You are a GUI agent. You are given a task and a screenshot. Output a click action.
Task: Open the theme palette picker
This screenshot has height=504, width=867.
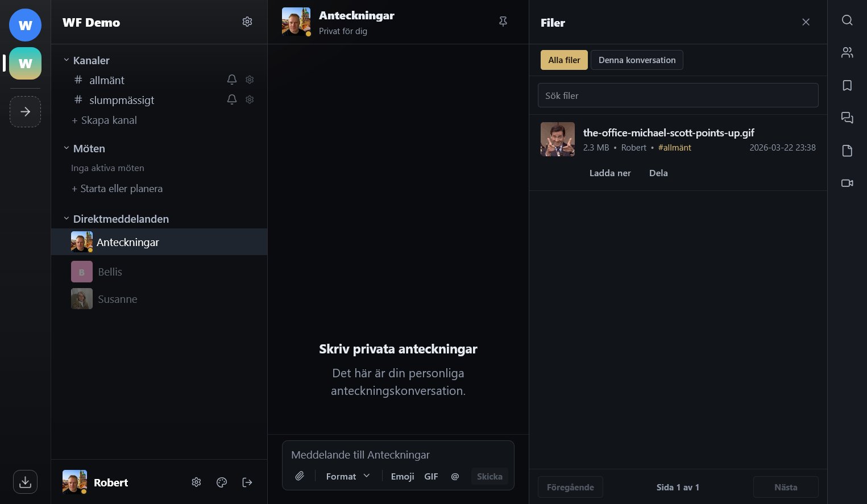coord(222,482)
